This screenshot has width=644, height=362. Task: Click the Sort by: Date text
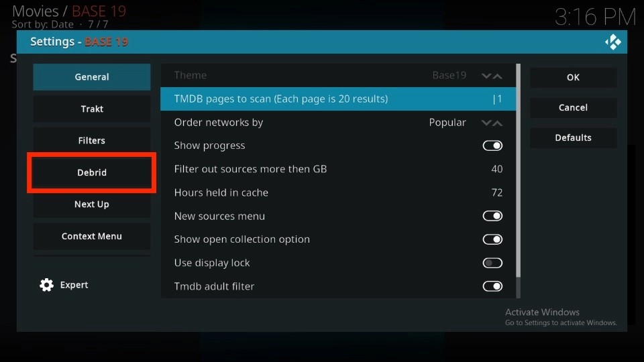(43, 25)
